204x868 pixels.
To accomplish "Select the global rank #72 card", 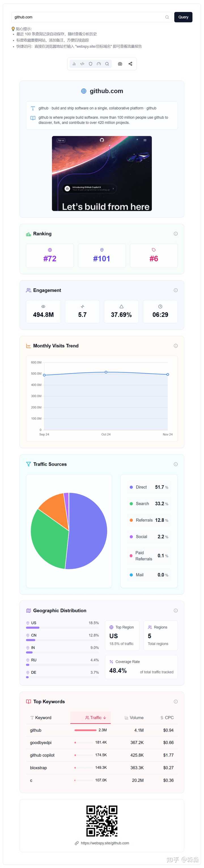I will tap(50, 256).
